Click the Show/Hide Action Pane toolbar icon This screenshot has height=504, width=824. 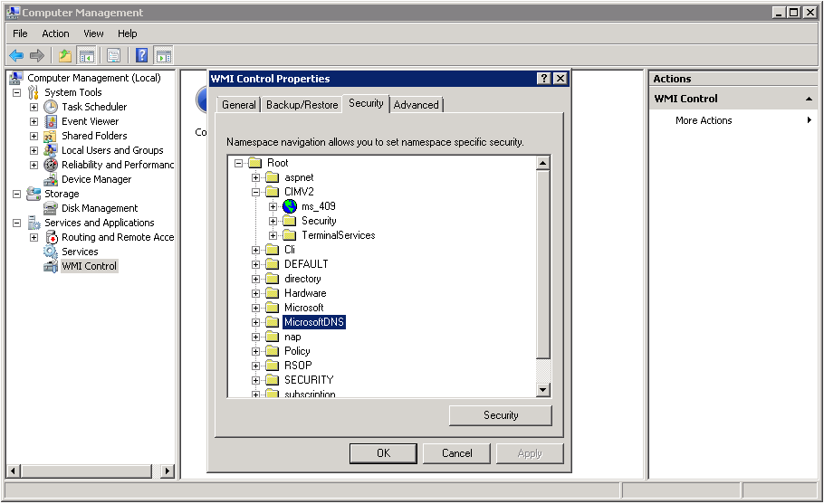point(163,55)
